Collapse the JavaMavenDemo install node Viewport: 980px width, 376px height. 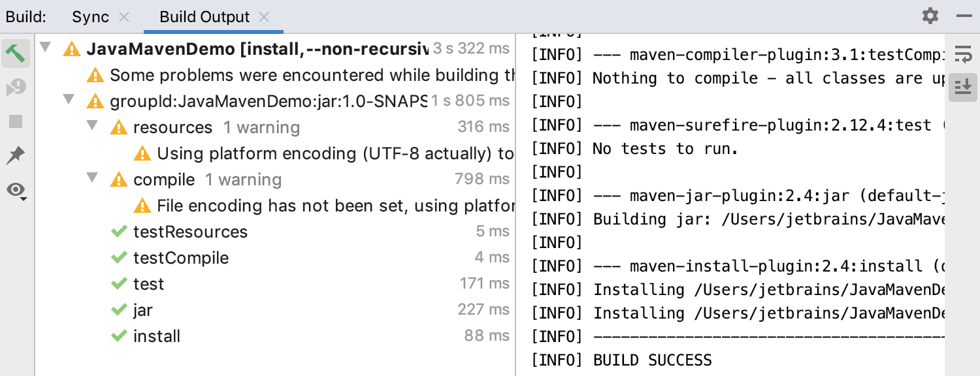tap(44, 47)
